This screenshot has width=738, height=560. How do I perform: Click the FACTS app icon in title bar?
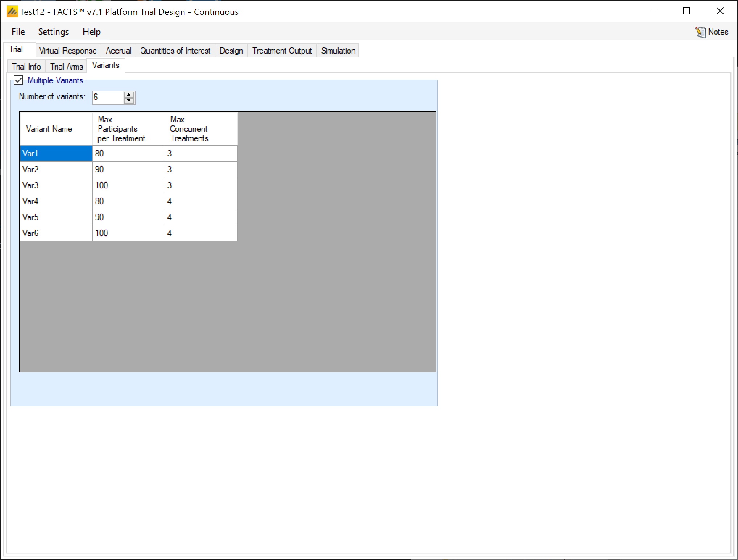[12, 12]
